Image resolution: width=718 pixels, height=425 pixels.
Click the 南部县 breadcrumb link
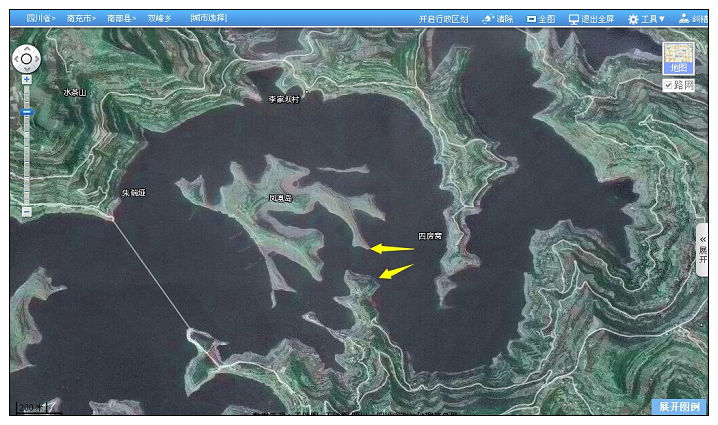[120, 18]
